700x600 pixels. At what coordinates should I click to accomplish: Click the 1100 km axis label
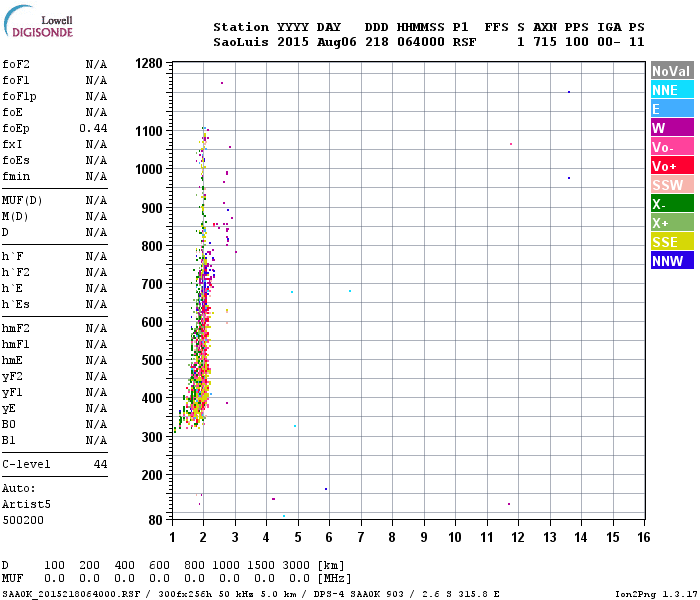[149, 131]
